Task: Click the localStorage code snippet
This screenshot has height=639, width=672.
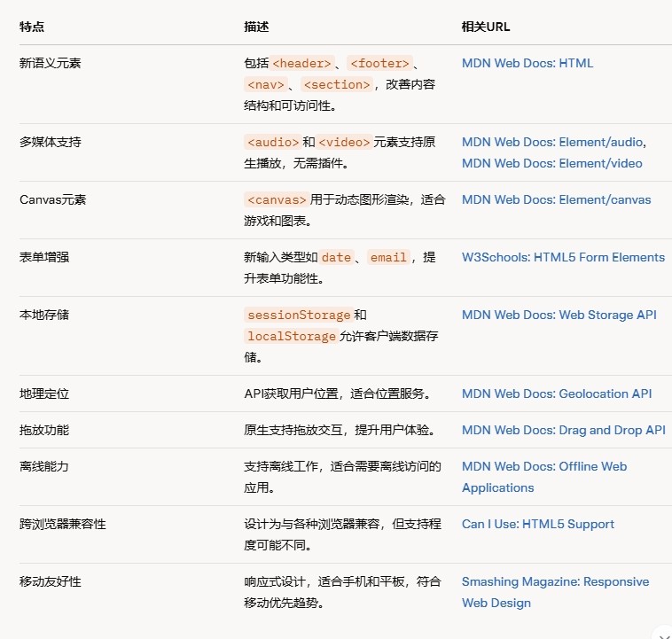Action: [x=292, y=337]
